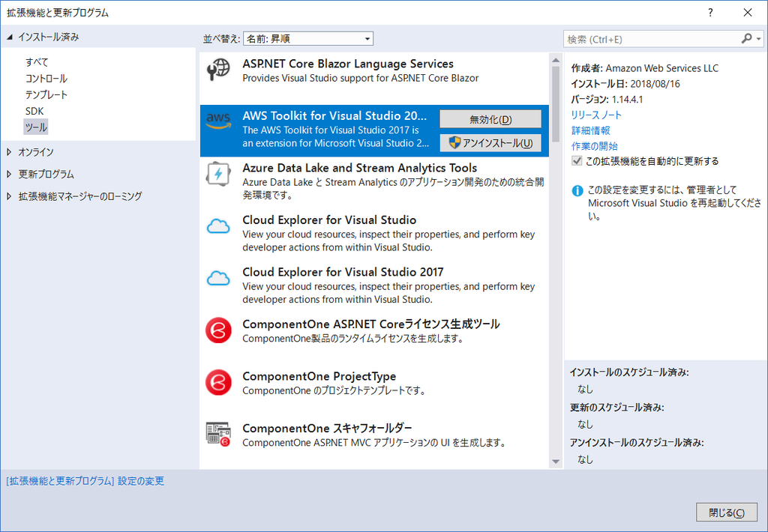Select ASP.NET Core Blazor Language Services entry

[x=374, y=77]
